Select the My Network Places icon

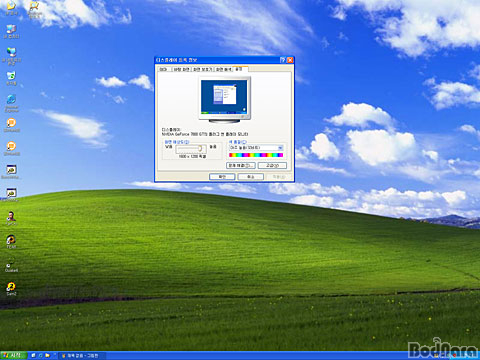11,56
